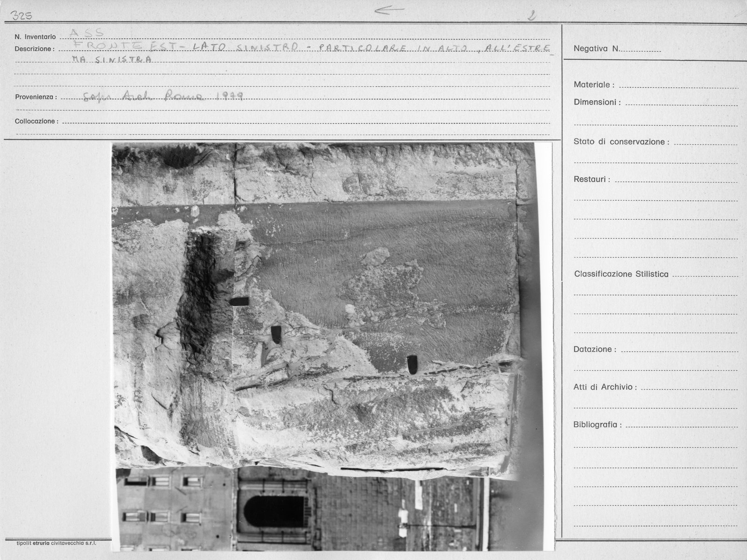Click the 'N. Inventario' label
This screenshot has width=747, height=560.
[x=35, y=37]
